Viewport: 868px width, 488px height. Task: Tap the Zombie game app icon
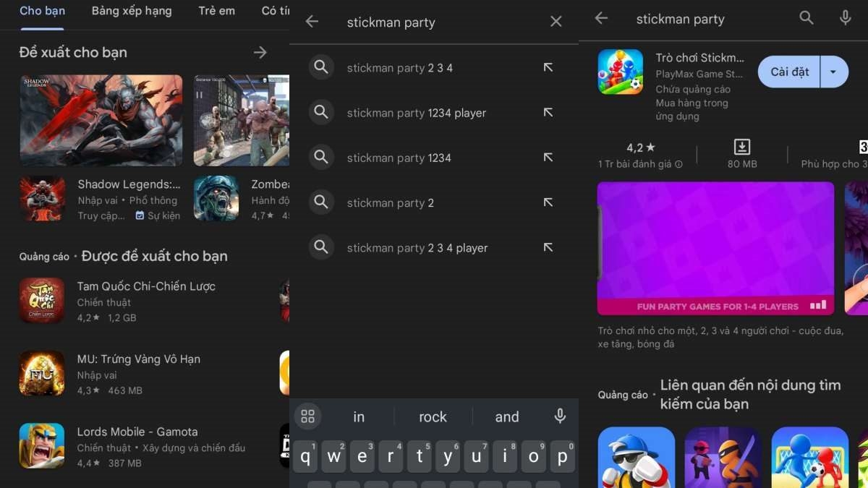[x=216, y=199]
